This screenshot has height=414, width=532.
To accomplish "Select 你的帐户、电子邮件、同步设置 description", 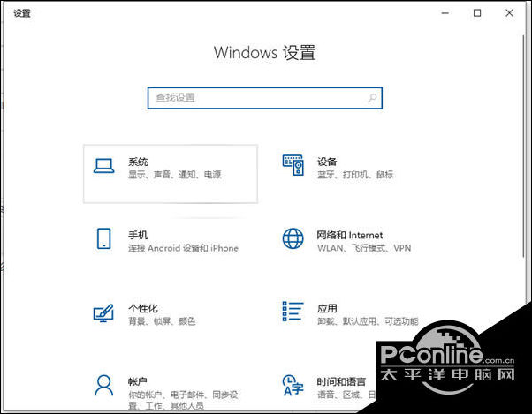I will 183,400.
